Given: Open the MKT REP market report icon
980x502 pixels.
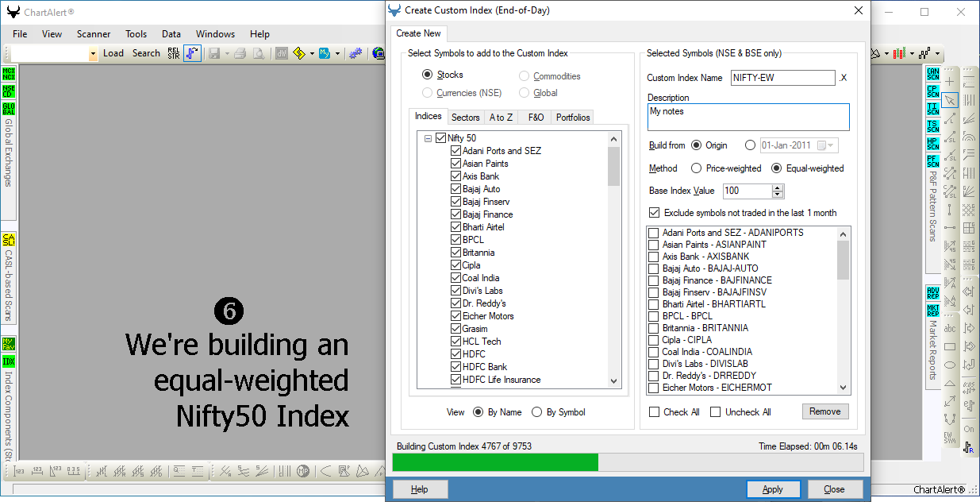Looking at the screenshot, I should click(x=932, y=309).
